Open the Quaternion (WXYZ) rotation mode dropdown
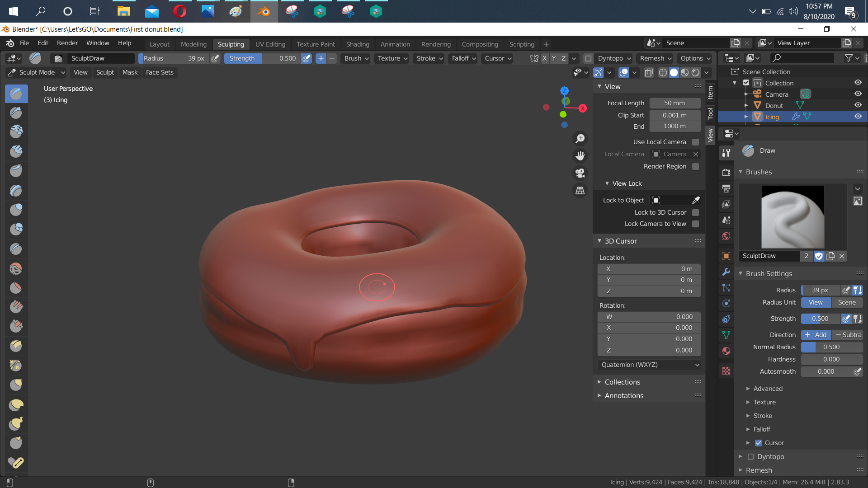 coord(649,365)
